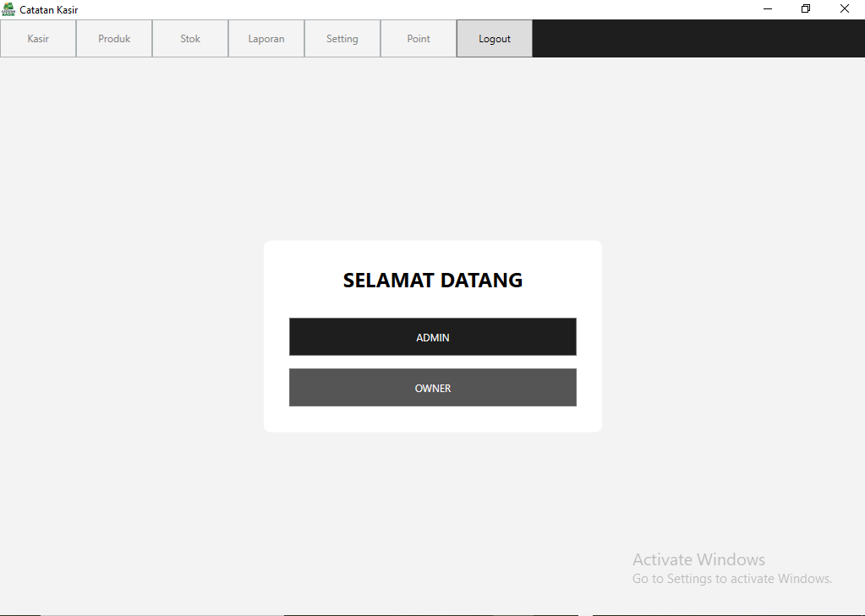865x616 pixels.
Task: Click the SELAMAT DATANG heading
Action: (x=433, y=281)
